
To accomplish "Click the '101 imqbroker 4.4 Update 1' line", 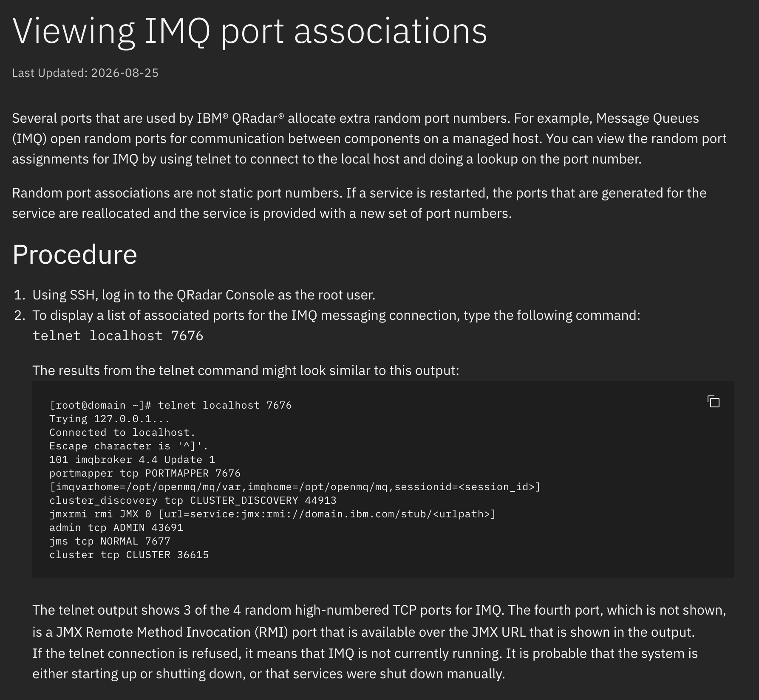I will pos(132,460).
